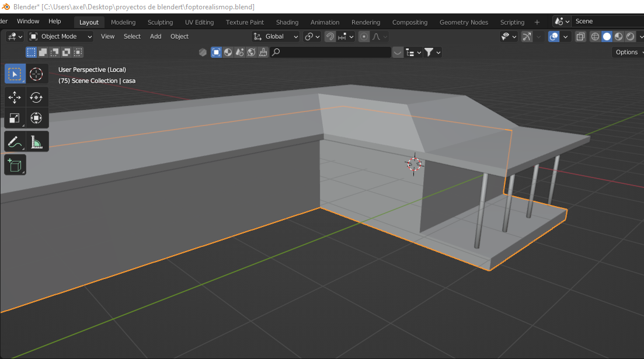This screenshot has height=359, width=644.
Task: Toggle viewport gizmos display
Action: click(527, 37)
